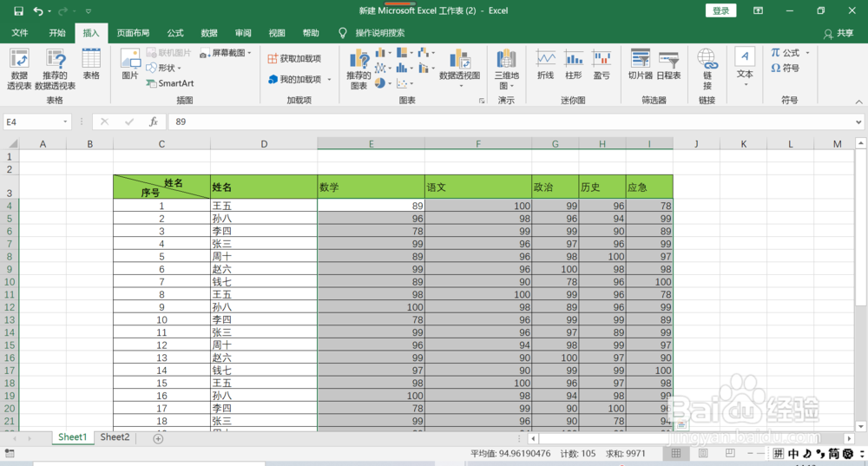The image size is (868, 466).
Task: Switch to Page Layout view in status bar
Action: [x=703, y=453]
